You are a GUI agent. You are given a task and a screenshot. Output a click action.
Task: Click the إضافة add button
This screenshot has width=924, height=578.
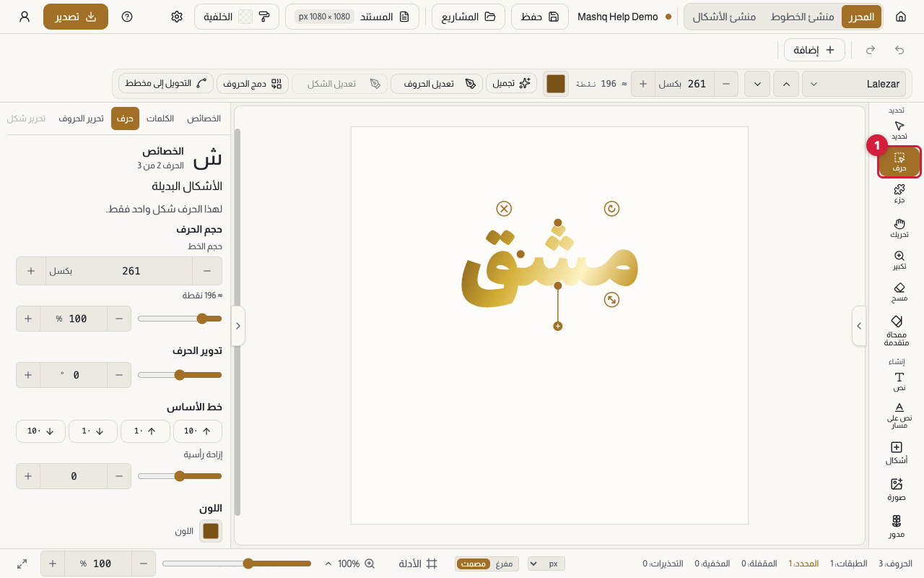tap(814, 50)
